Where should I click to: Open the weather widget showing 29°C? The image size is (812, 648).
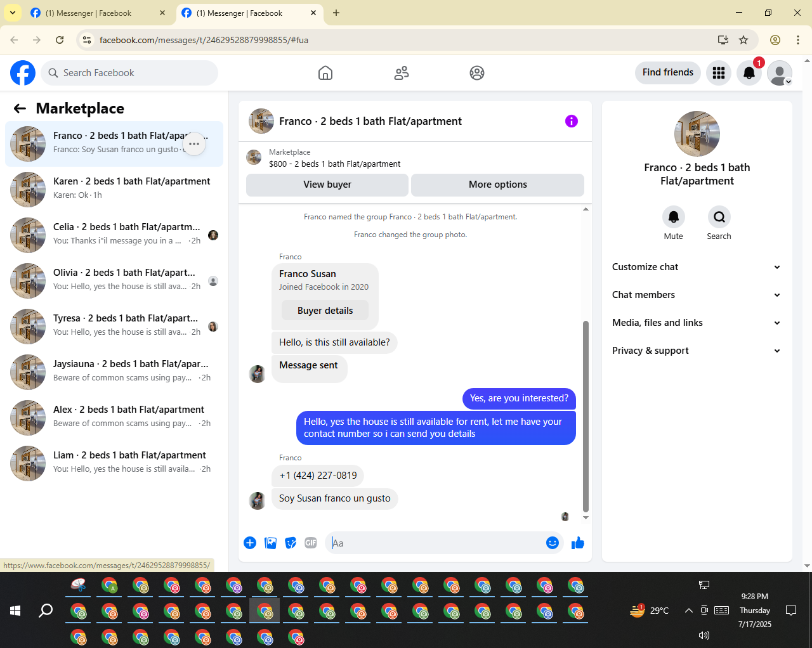(x=649, y=611)
